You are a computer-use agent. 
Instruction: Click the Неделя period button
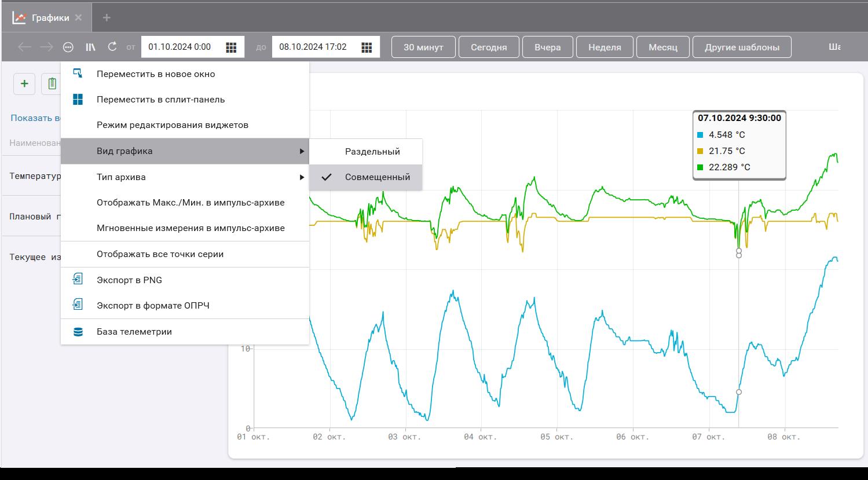[604, 47]
